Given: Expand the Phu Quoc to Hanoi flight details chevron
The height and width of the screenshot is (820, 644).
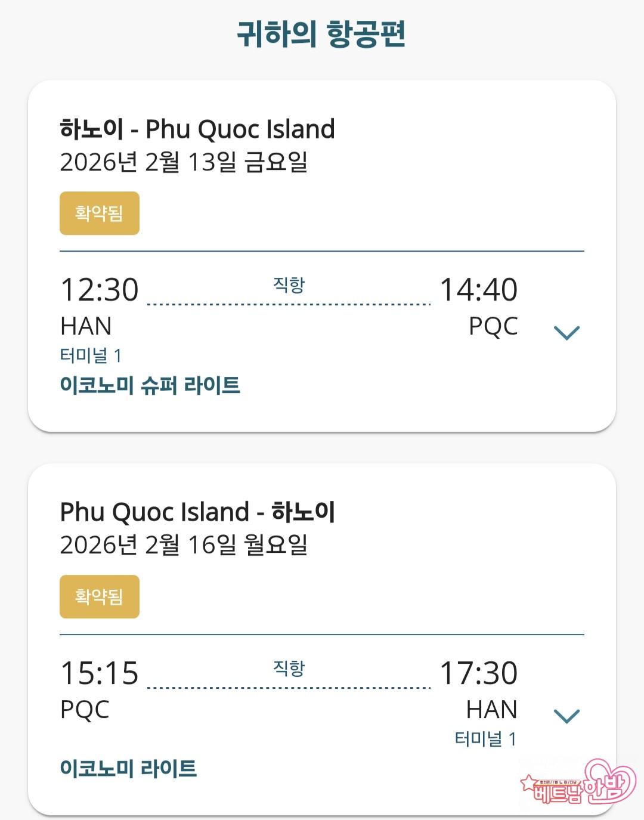Looking at the screenshot, I should [x=566, y=716].
